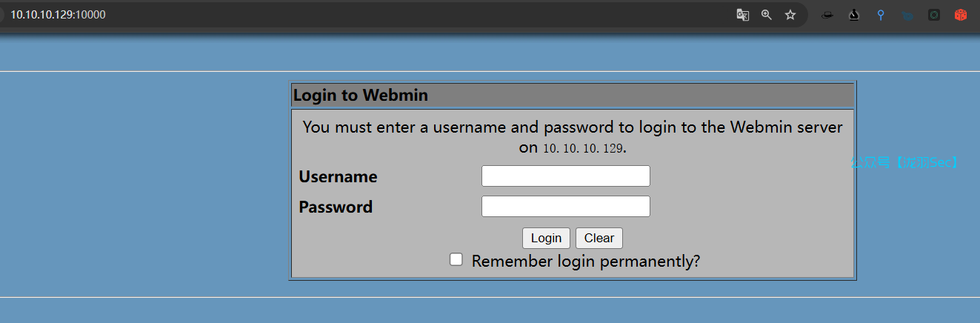Screen dimensions: 980x323
Task: Click the address bar URL 10.10.10.129:10000
Action: [58, 15]
